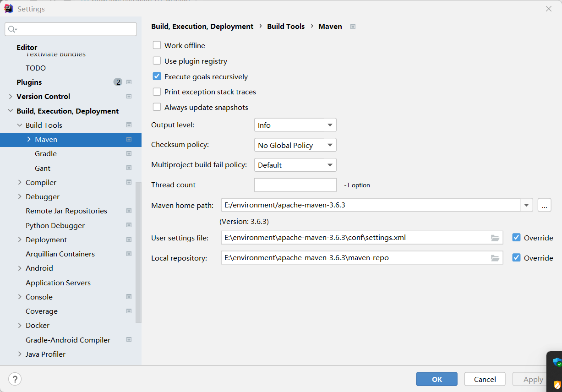This screenshot has height=392, width=562.
Task: Click project-level icon beside Compiler
Action: point(129,182)
